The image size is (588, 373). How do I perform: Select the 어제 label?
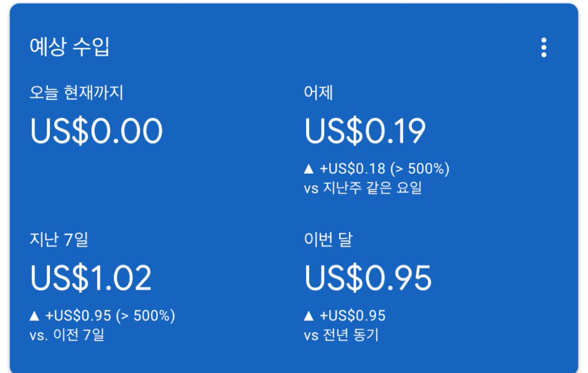coord(319,93)
